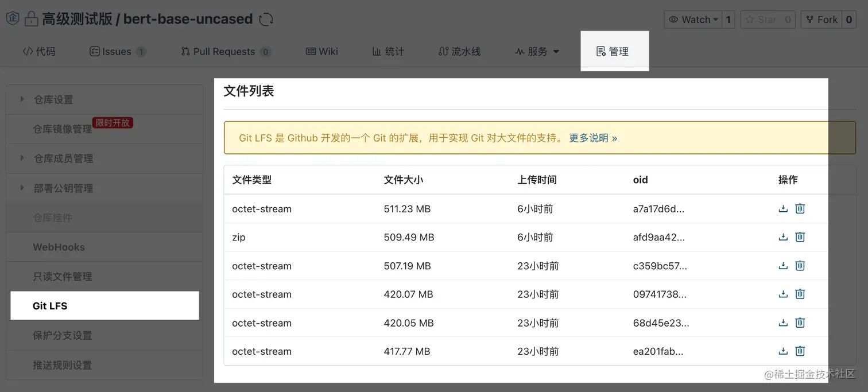This screenshot has width=868, height=392.
Task: Download the 511.23 MB octet-stream file
Action: click(782, 209)
